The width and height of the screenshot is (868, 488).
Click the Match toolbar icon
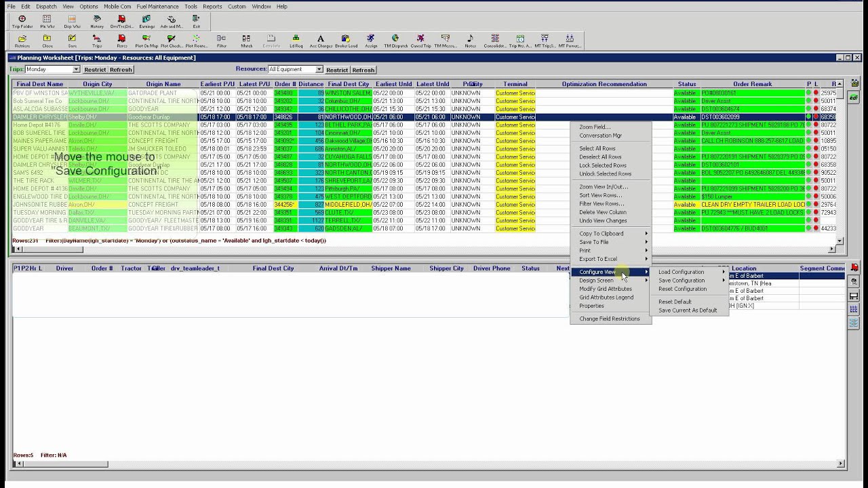pos(246,41)
